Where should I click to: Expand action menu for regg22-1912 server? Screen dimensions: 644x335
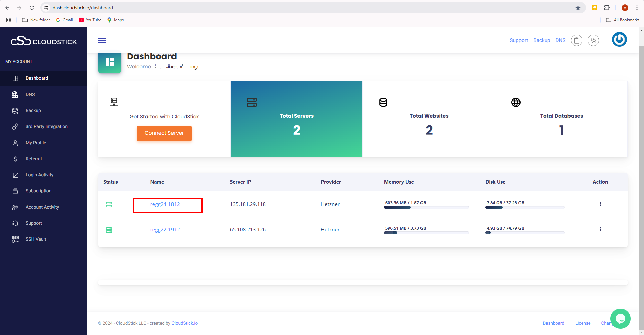(x=600, y=229)
